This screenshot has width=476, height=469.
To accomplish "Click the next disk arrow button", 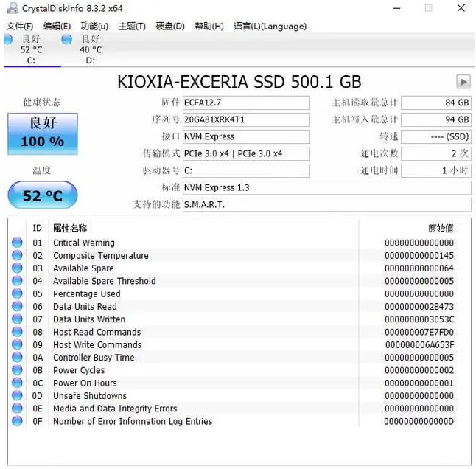I will click(x=463, y=82).
